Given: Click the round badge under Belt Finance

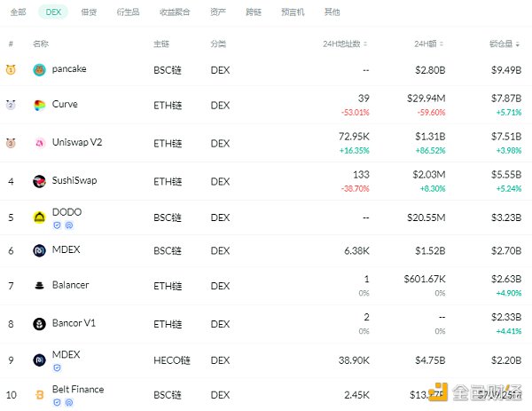Looking at the screenshot, I should (x=69, y=402).
